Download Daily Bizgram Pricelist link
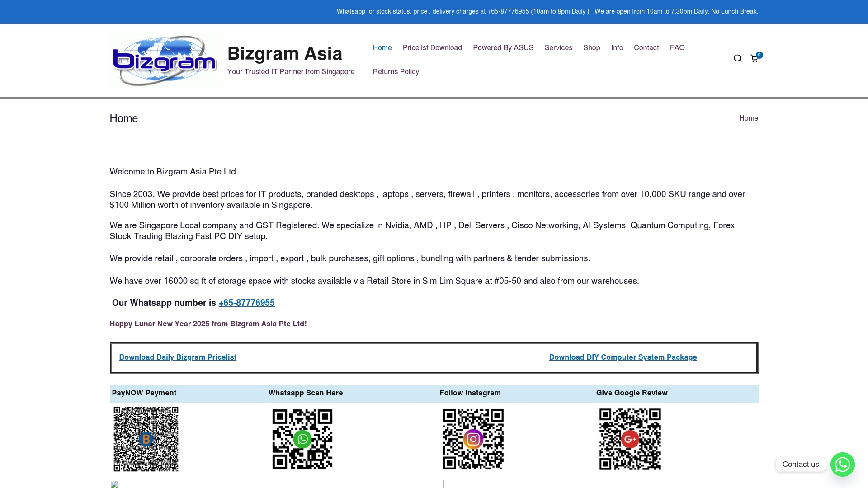 click(x=178, y=357)
